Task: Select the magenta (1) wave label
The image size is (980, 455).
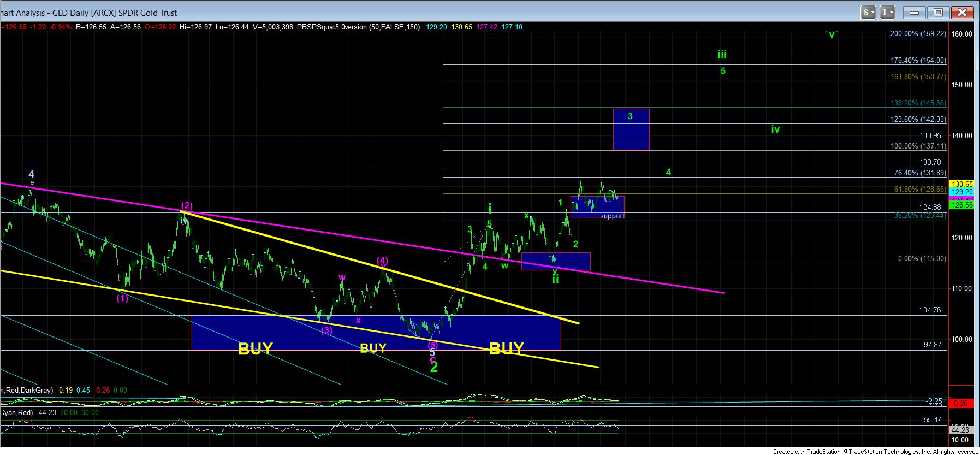Action: [x=122, y=298]
